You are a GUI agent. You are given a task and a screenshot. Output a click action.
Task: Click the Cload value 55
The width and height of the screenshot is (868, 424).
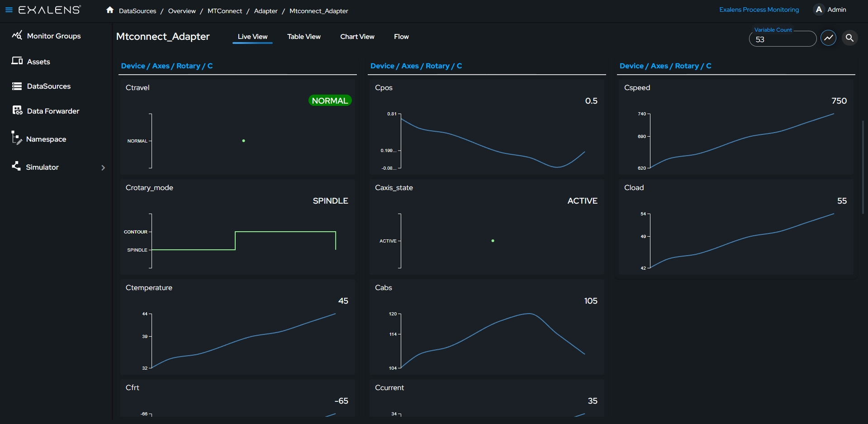[842, 200]
